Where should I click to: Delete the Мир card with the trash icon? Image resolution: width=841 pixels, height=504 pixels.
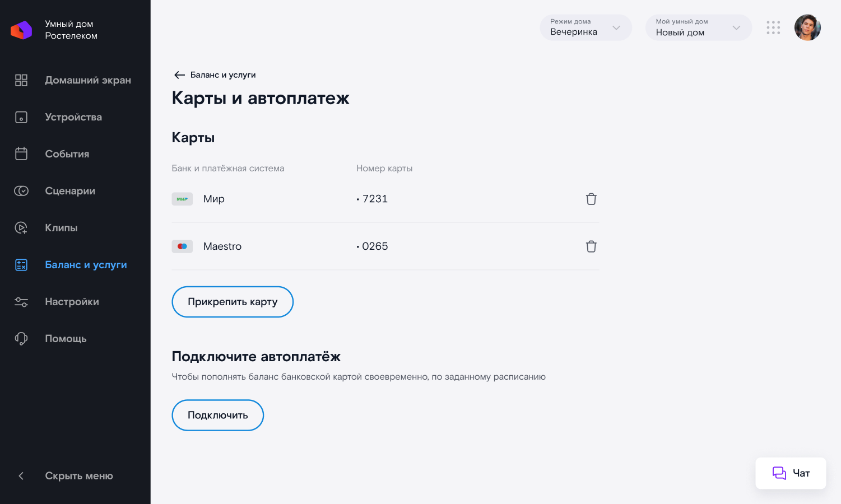pyautogui.click(x=591, y=199)
